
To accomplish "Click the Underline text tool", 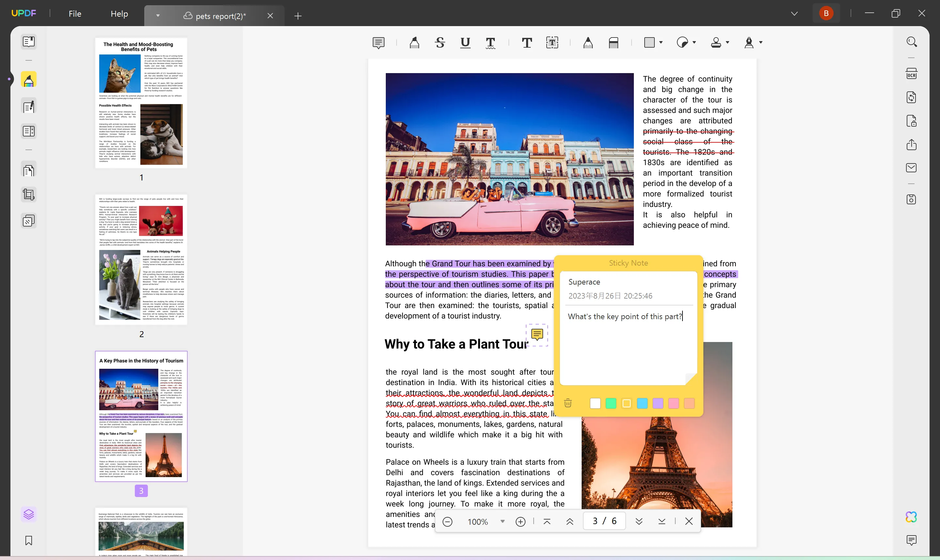I will tap(465, 43).
